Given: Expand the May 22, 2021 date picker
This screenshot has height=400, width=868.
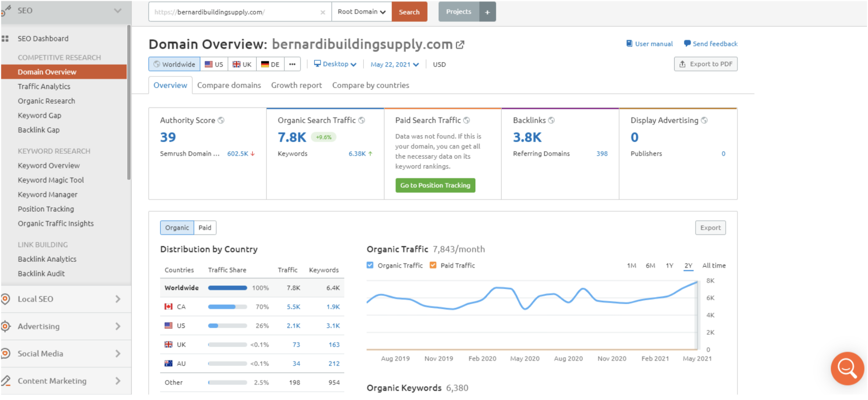Looking at the screenshot, I should coord(394,65).
